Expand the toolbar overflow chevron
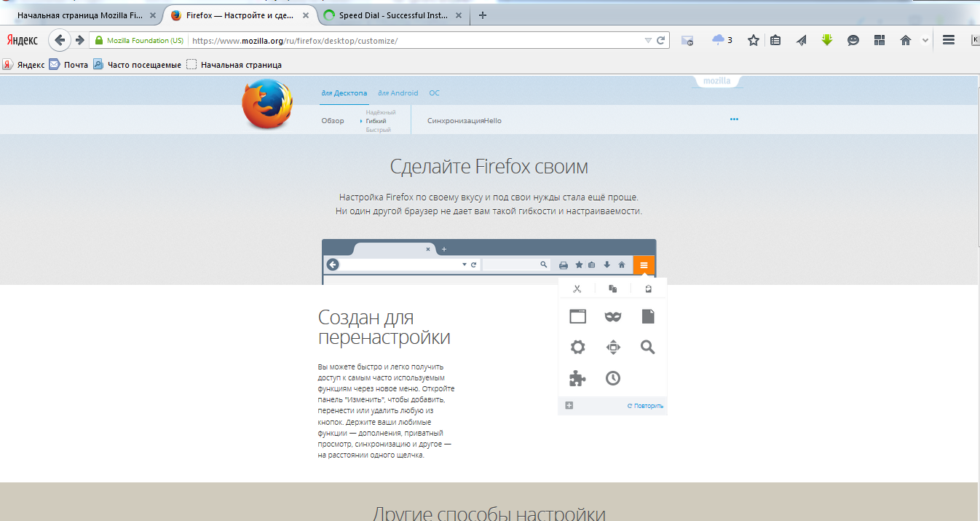This screenshot has height=521, width=980. [x=925, y=41]
